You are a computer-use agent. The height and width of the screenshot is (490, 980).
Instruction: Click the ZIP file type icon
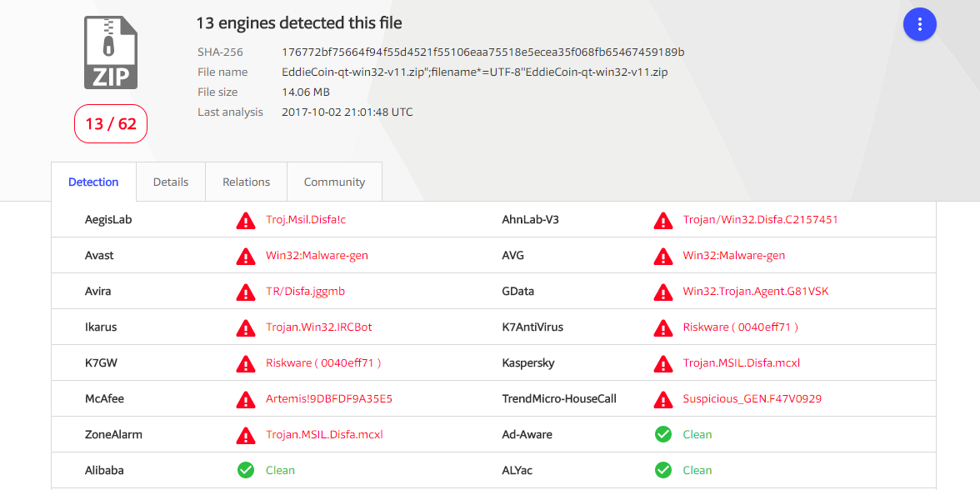pyautogui.click(x=111, y=52)
